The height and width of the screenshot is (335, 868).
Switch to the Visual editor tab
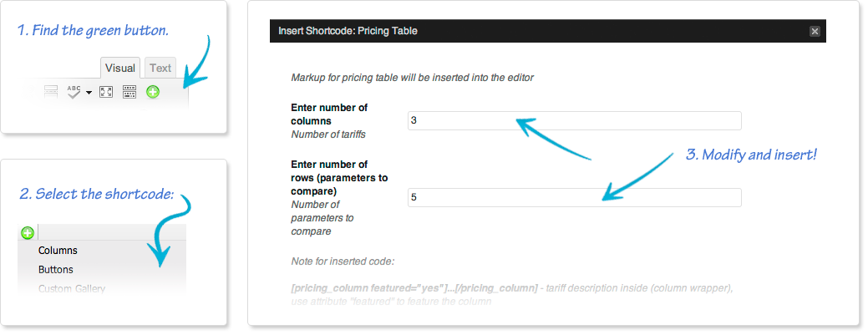pyautogui.click(x=120, y=69)
